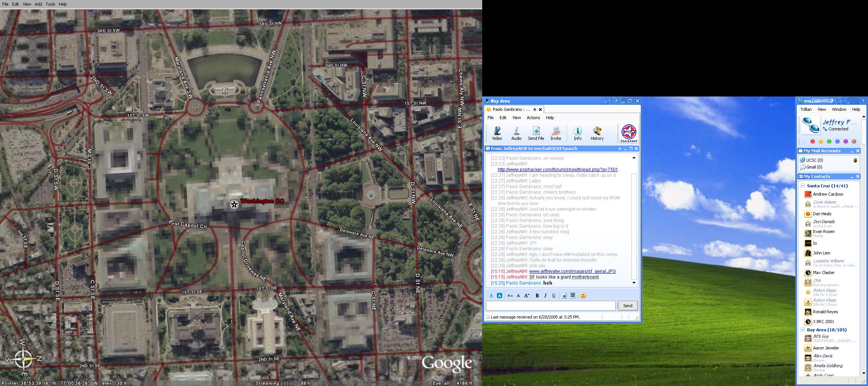Open contact Info in chat toolbar
This screenshot has width=868, height=386.
coord(578,133)
